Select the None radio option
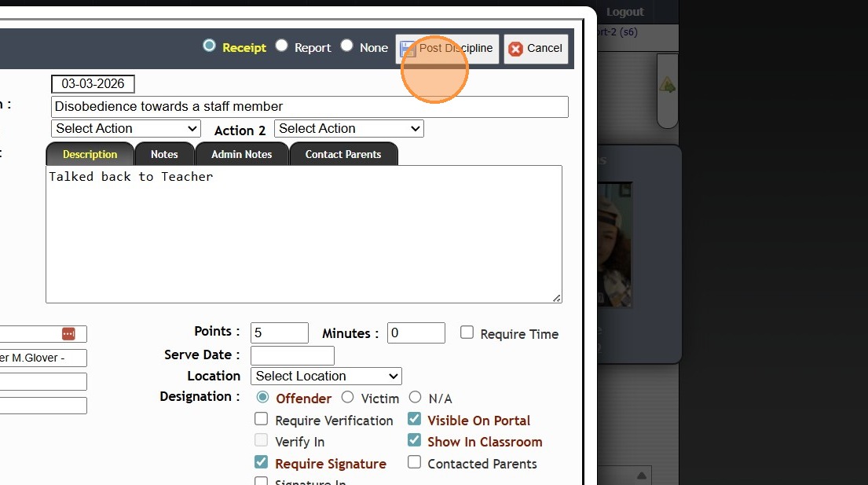The height and width of the screenshot is (485, 868). click(x=347, y=46)
